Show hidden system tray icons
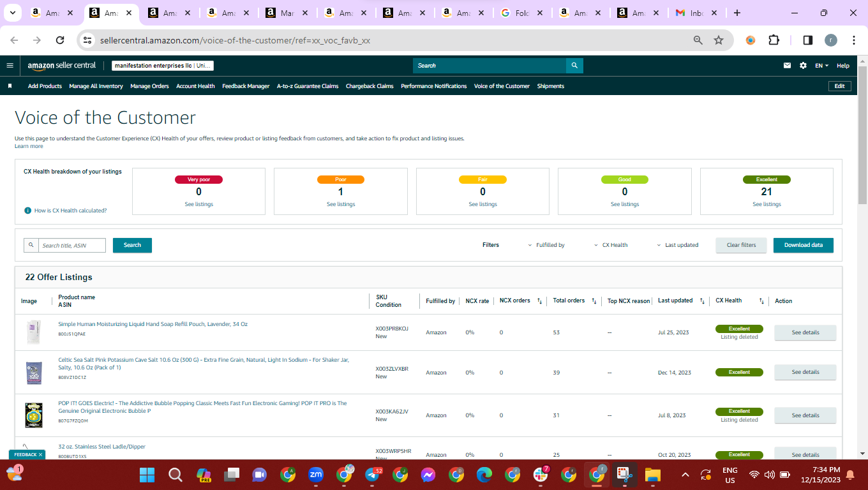Viewport: 868px width, 490px height. coord(685,475)
